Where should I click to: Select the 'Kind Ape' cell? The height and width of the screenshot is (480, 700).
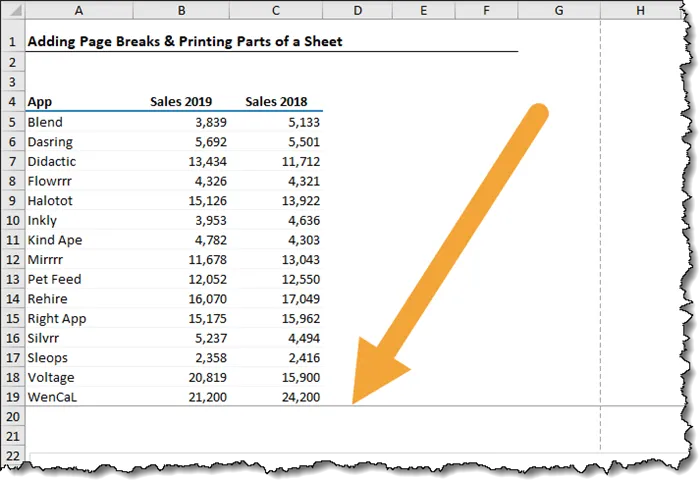click(55, 240)
